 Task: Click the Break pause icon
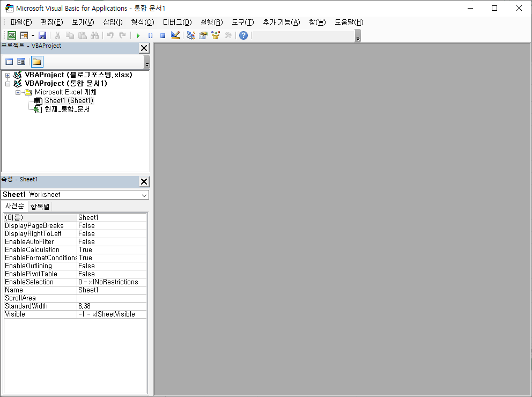150,35
